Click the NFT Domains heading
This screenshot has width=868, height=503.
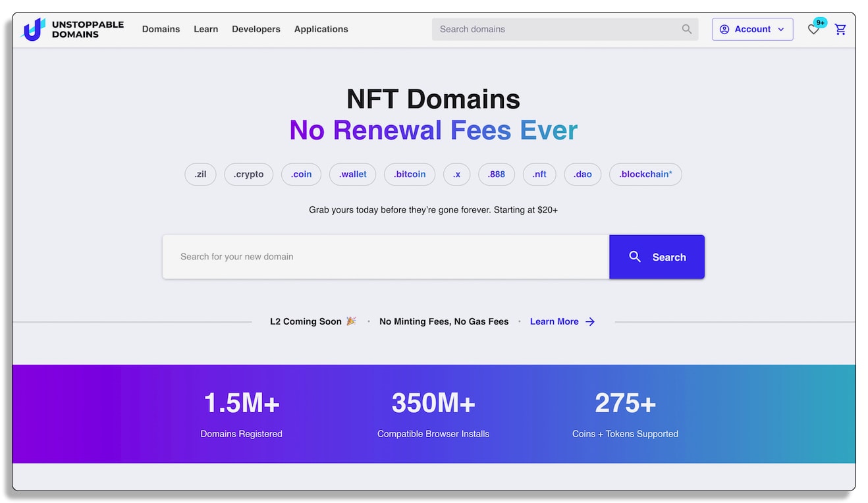click(433, 99)
